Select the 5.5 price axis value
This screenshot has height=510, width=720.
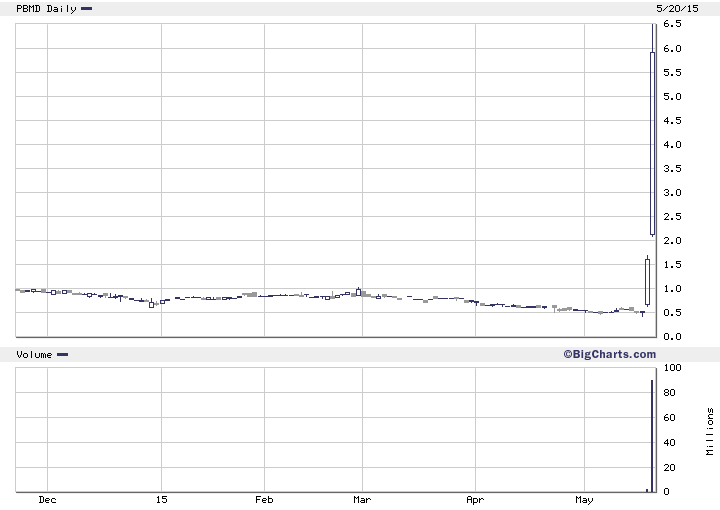(x=672, y=73)
